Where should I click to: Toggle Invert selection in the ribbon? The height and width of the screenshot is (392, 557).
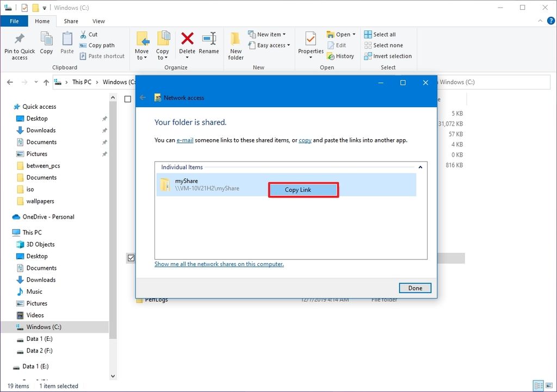click(387, 56)
